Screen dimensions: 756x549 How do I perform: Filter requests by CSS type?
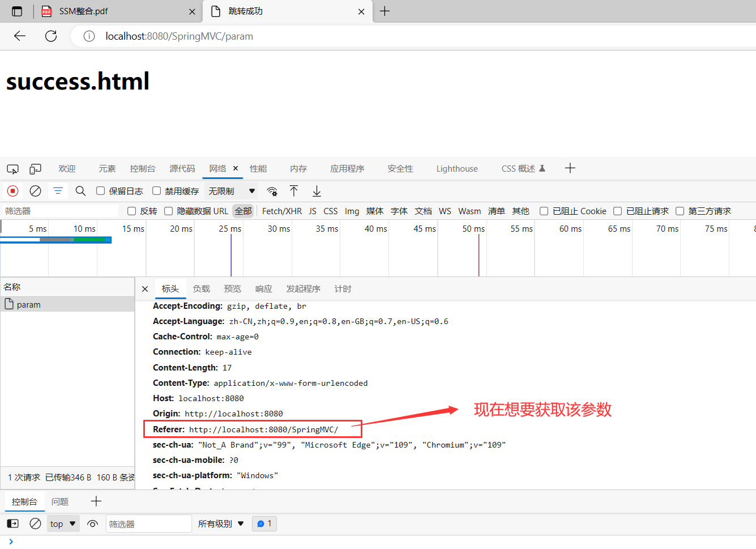click(x=331, y=211)
